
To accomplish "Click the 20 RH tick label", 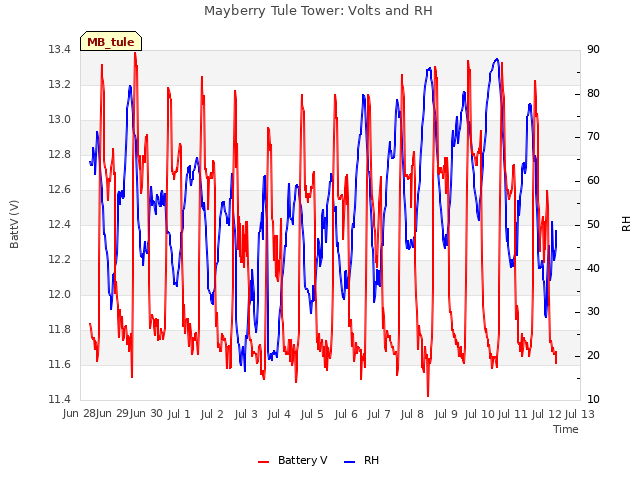I will 593,356.
